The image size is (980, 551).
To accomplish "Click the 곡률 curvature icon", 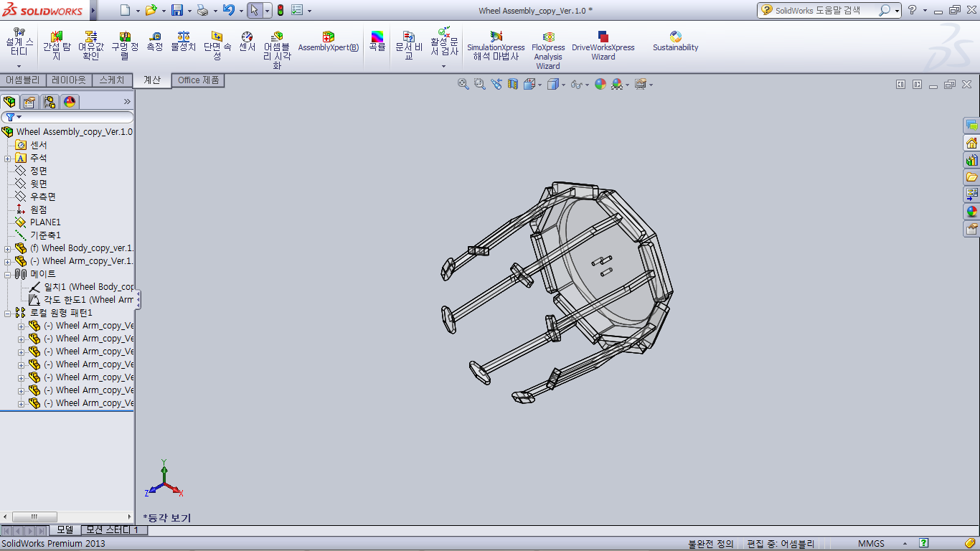I will [377, 42].
